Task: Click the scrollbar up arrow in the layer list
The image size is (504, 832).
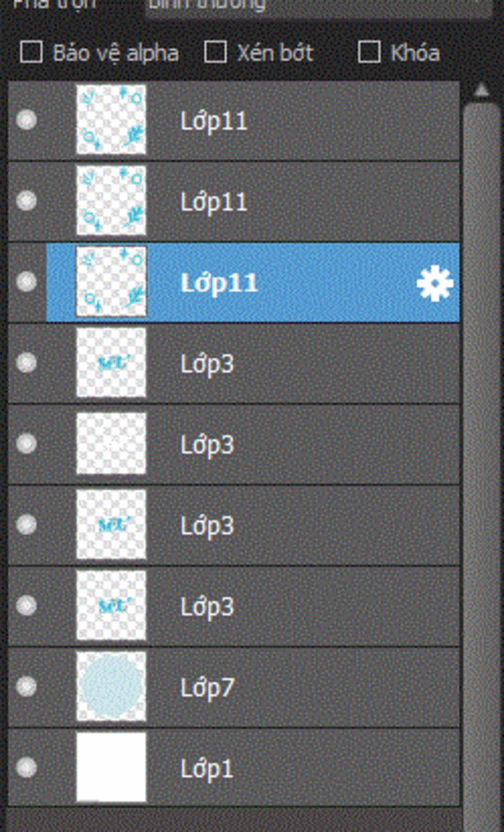Action: pyautogui.click(x=481, y=91)
